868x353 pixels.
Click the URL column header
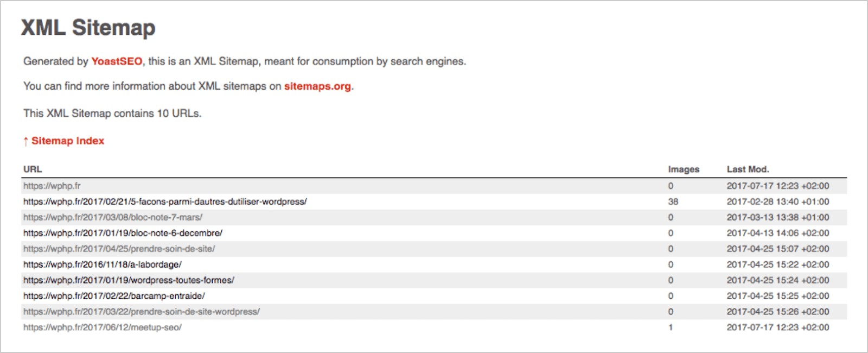[33, 169]
